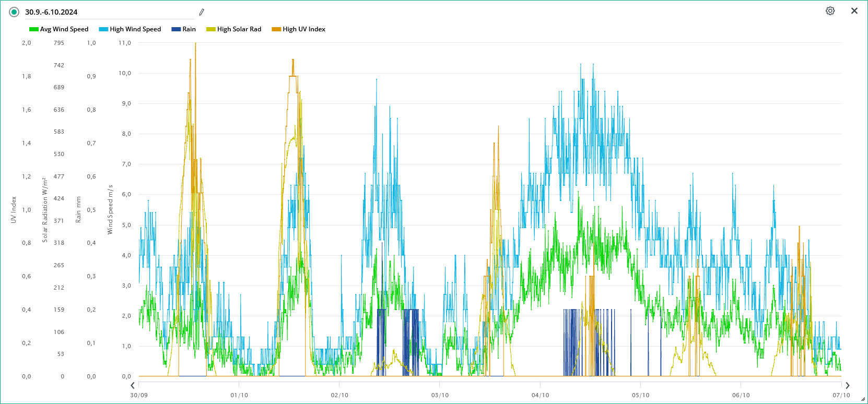Click the 01/10 date label on x-axis

tap(239, 395)
